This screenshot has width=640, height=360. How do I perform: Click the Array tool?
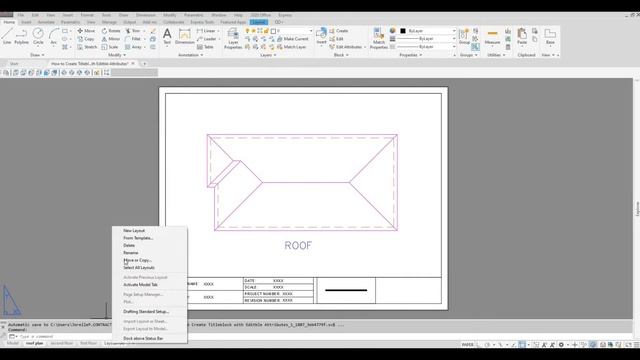(x=133, y=47)
